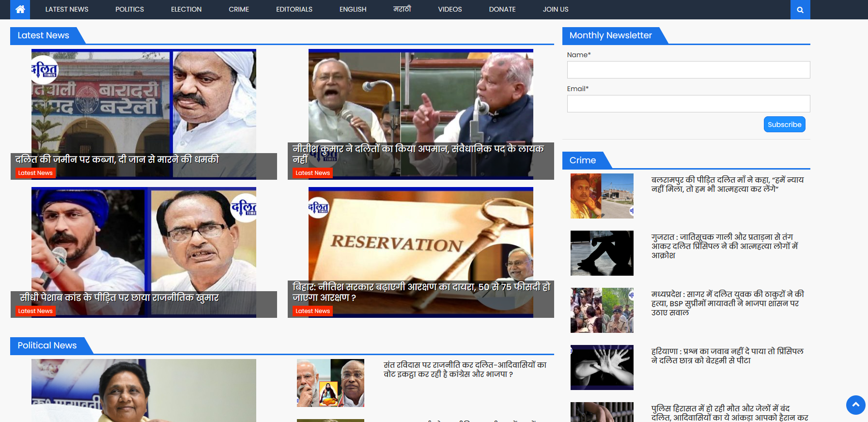Go to the POLITICS menu
The width and height of the screenshot is (868, 422).
129,9
